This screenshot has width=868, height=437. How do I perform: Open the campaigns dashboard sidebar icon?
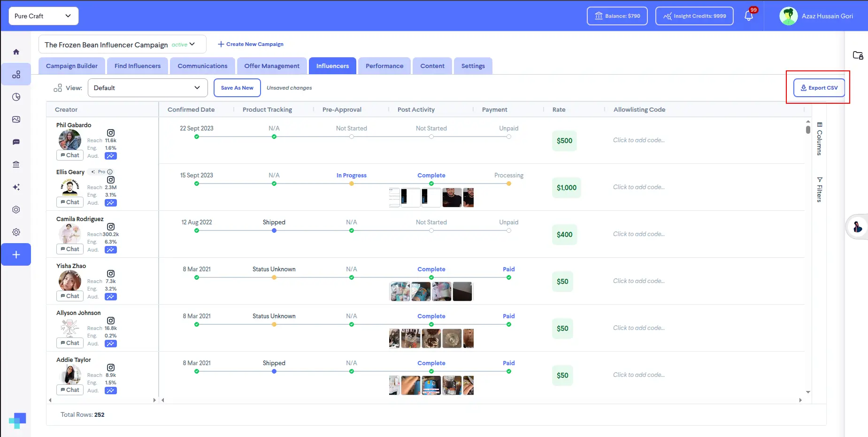[16, 75]
